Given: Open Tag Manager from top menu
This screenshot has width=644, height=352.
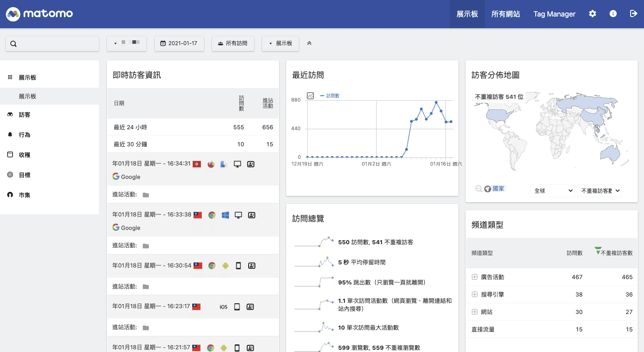Looking at the screenshot, I should pyautogui.click(x=554, y=14).
